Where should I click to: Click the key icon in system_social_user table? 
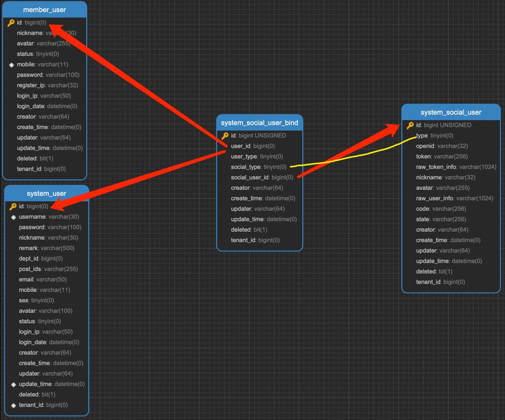click(x=410, y=125)
